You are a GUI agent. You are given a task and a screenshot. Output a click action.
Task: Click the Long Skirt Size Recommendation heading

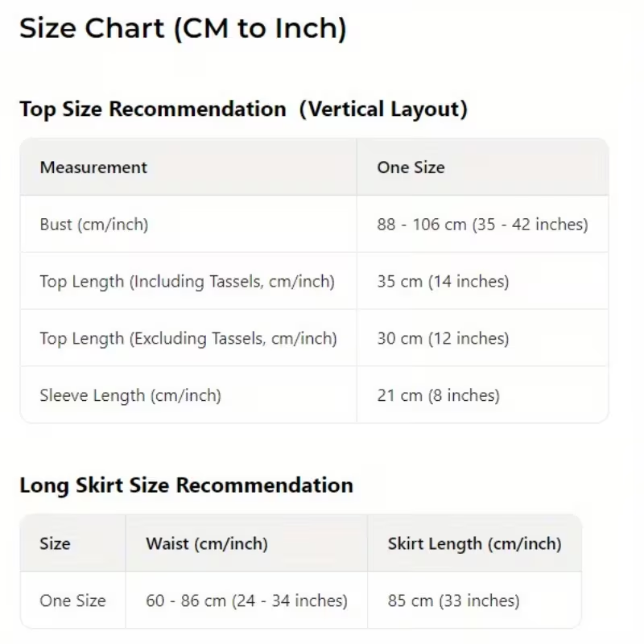186,485
